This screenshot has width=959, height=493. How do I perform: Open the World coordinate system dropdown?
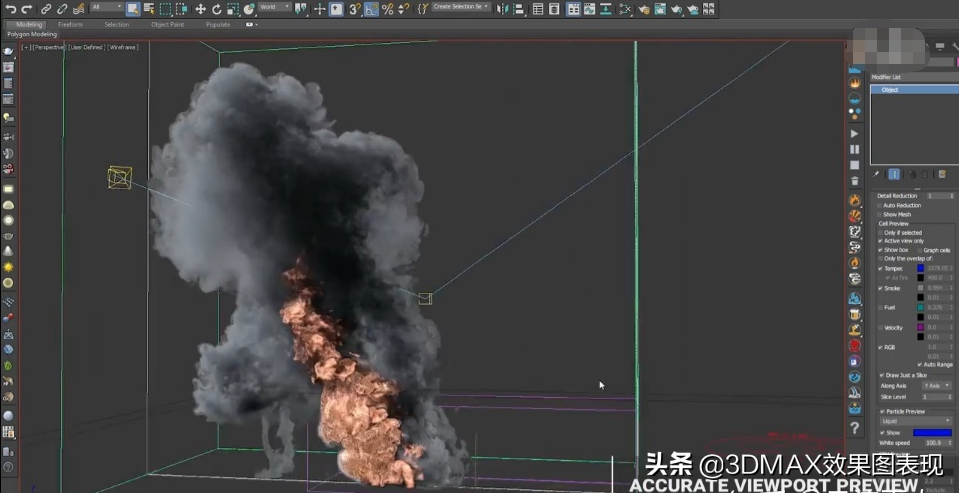click(275, 7)
